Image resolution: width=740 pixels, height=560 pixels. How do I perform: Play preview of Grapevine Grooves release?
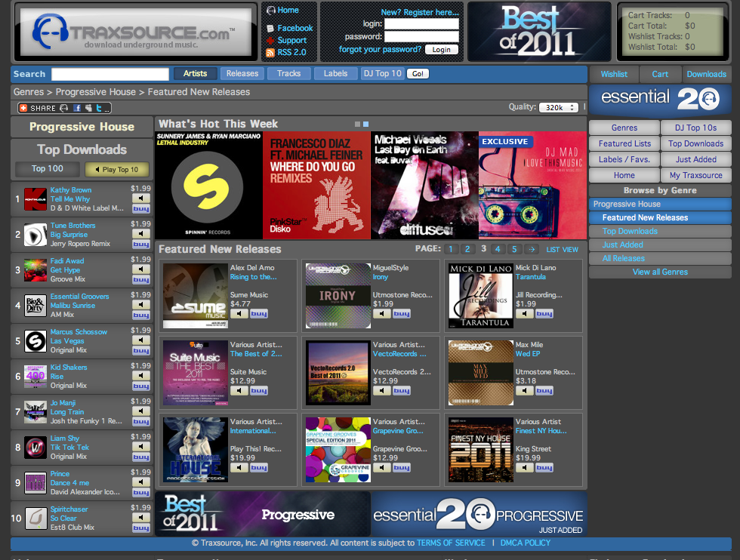pyautogui.click(x=382, y=467)
